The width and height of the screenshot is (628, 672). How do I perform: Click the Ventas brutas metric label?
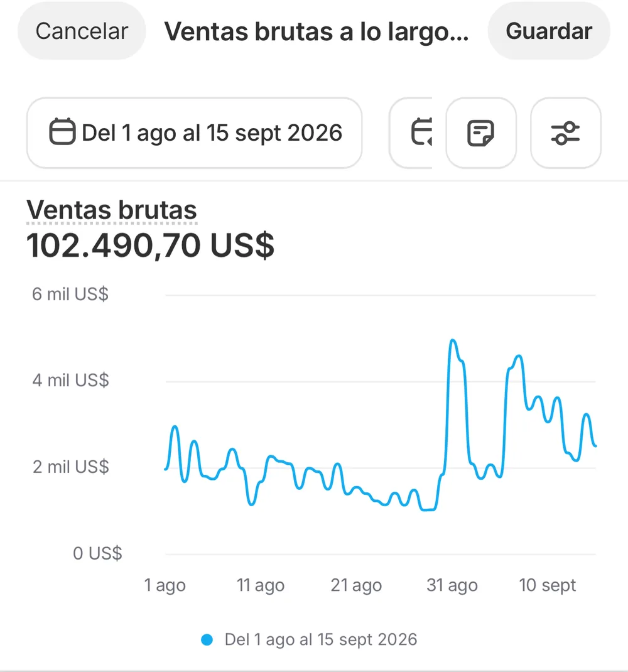coord(111,210)
